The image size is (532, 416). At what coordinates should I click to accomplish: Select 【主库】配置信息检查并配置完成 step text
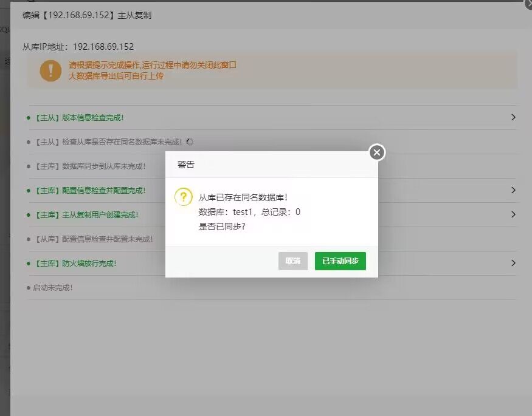click(90, 190)
